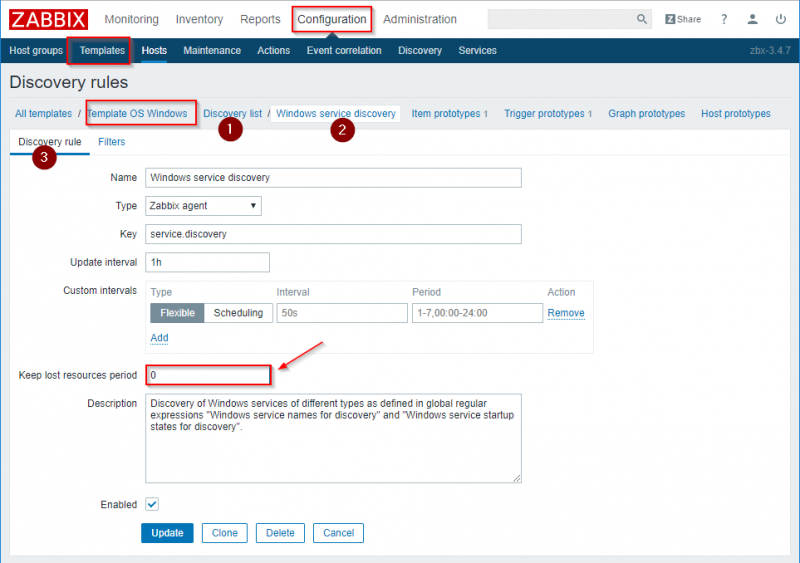This screenshot has height=563, width=800.
Task: Click the All templates breadcrumb
Action: tap(43, 113)
